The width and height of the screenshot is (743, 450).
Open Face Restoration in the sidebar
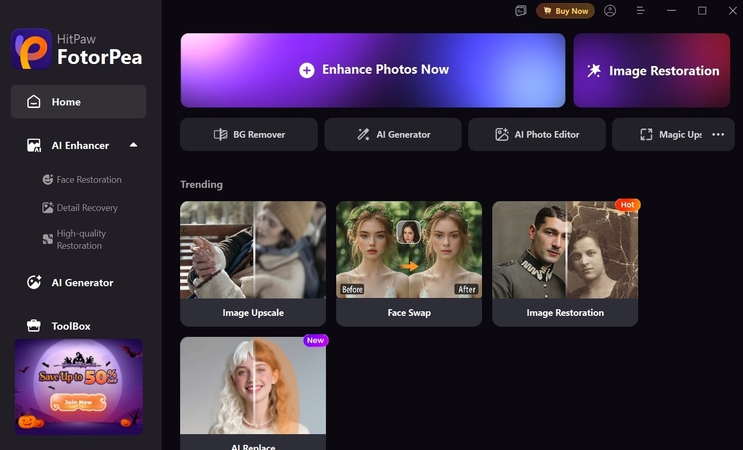coord(82,180)
